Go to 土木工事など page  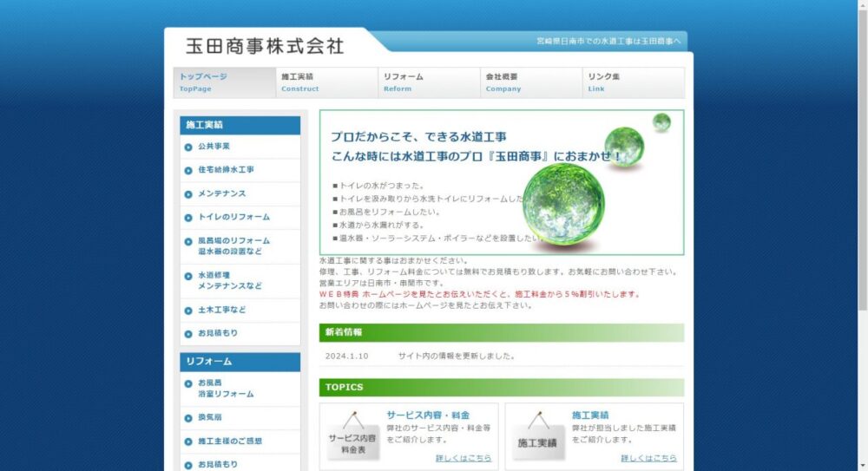221,310
